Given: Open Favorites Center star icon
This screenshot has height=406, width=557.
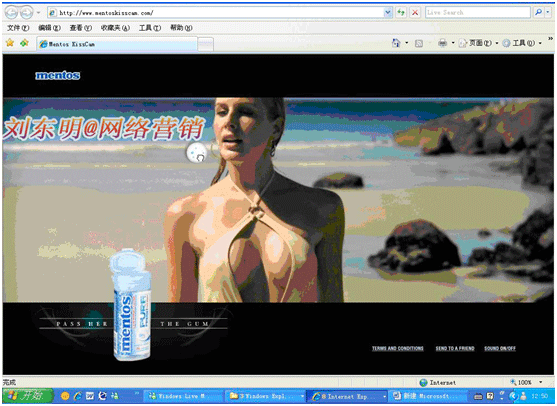Looking at the screenshot, I should pos(10,43).
